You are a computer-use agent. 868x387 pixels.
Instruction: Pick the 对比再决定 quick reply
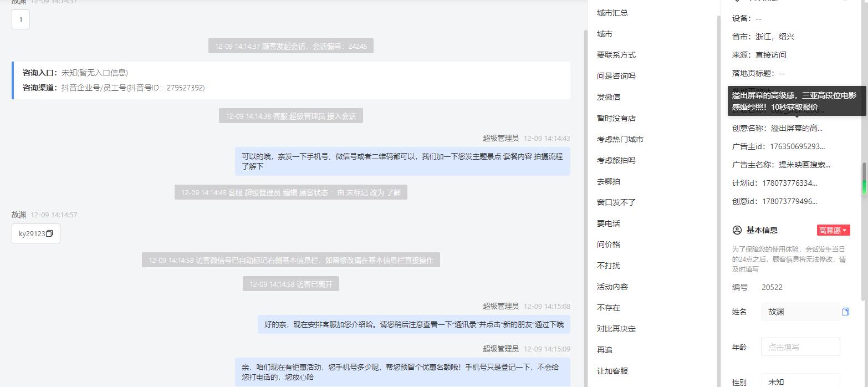(616, 329)
